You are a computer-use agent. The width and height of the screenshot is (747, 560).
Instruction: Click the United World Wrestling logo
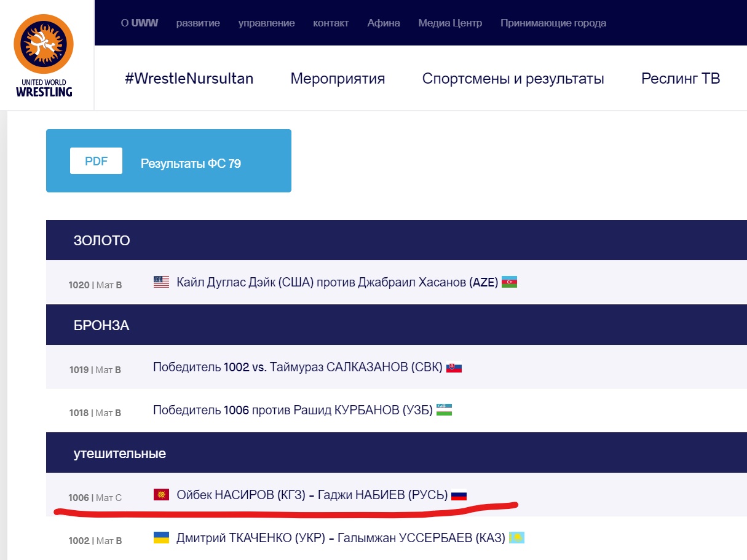(x=44, y=55)
